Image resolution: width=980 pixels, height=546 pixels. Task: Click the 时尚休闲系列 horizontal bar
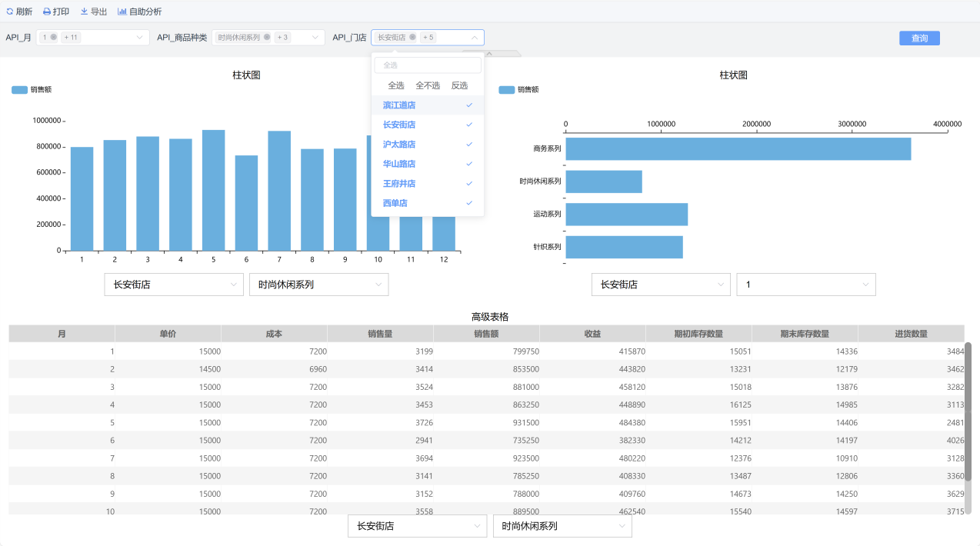point(603,181)
